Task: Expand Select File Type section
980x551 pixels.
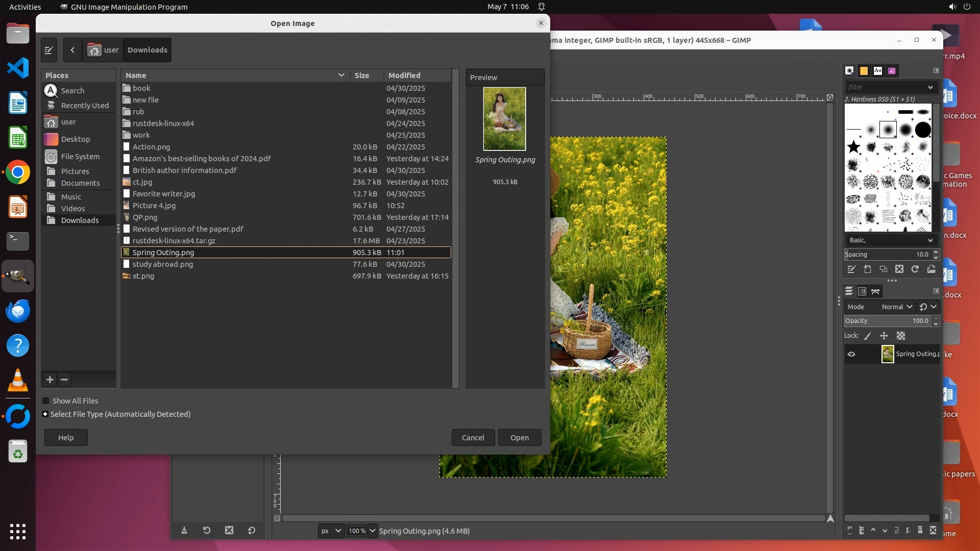Action: pyautogui.click(x=45, y=414)
